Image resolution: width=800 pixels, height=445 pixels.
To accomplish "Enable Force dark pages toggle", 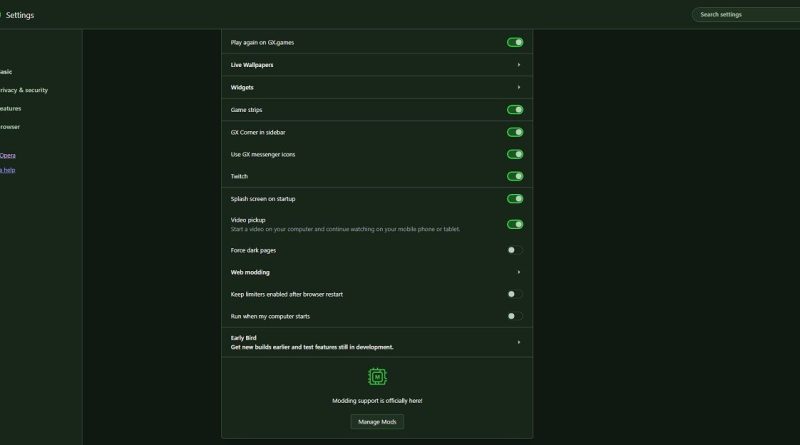I will click(515, 250).
